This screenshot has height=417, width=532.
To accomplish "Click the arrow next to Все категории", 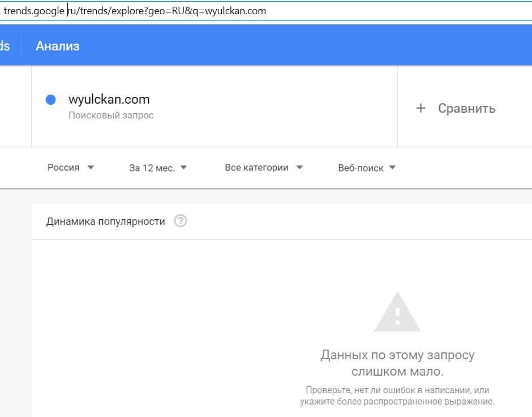I will (300, 168).
